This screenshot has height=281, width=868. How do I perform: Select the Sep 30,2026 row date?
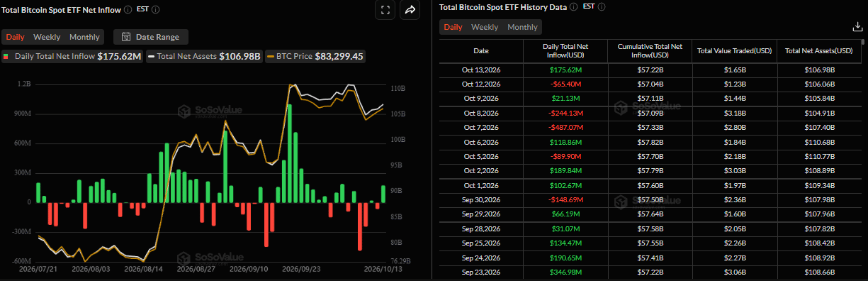pyautogui.click(x=481, y=199)
